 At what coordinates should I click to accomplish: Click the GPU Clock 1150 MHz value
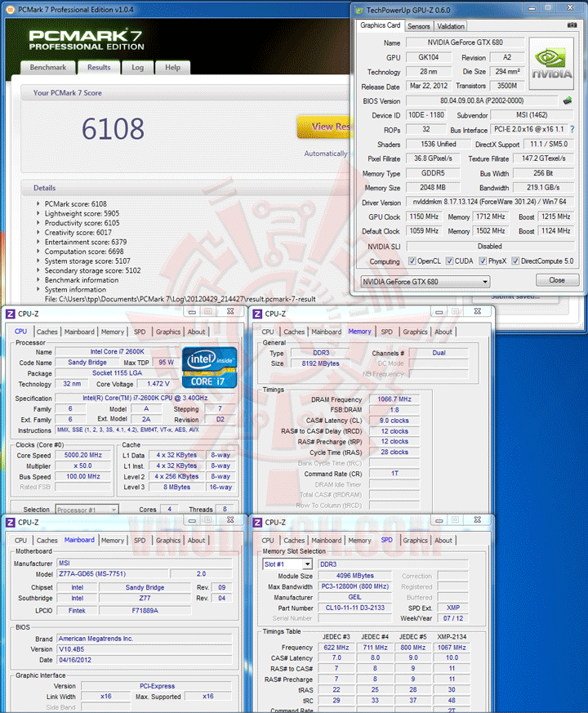424,216
